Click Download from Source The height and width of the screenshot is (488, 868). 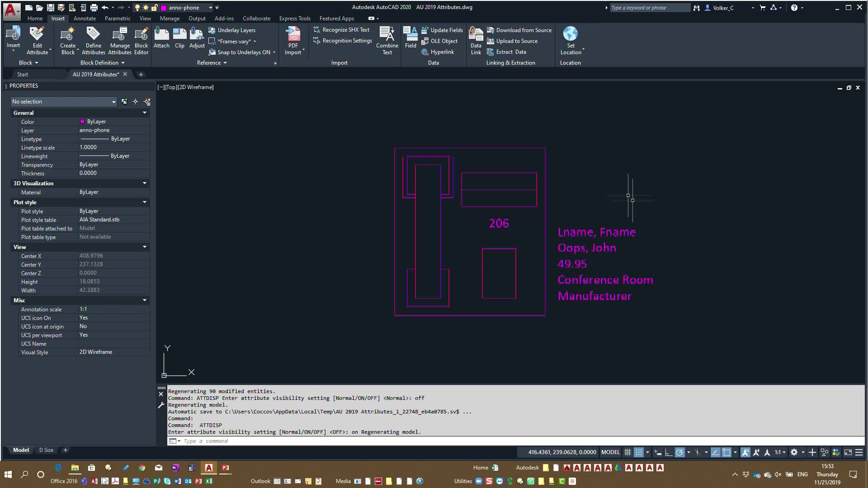(519, 30)
